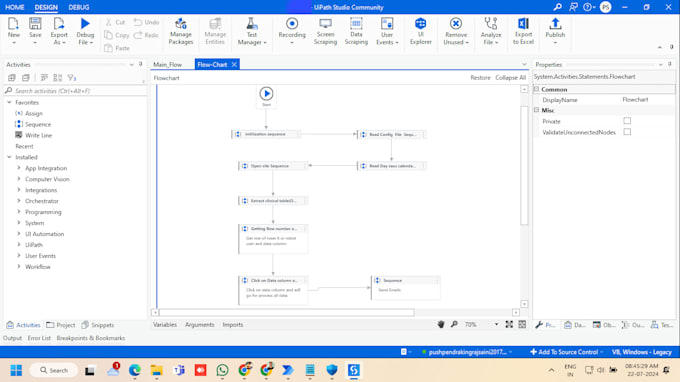Open the Output panel
This screenshot has width=680, height=382.
click(x=12, y=338)
